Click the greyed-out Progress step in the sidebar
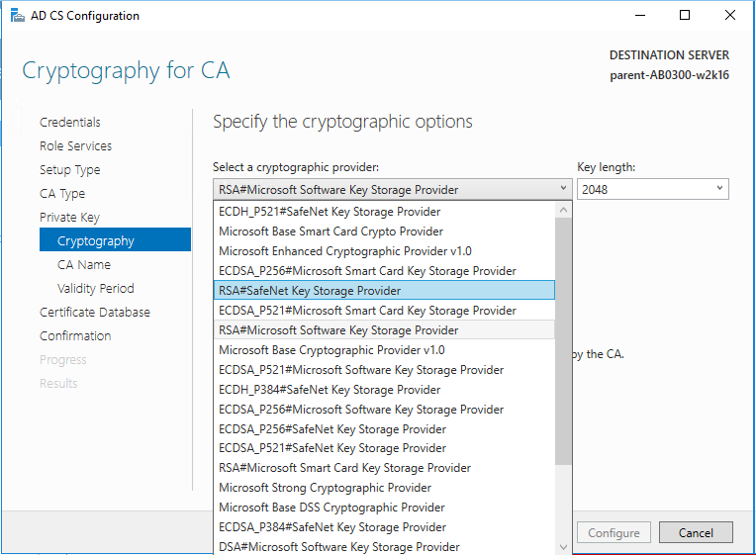Screen dimensions: 756x555 point(63,360)
